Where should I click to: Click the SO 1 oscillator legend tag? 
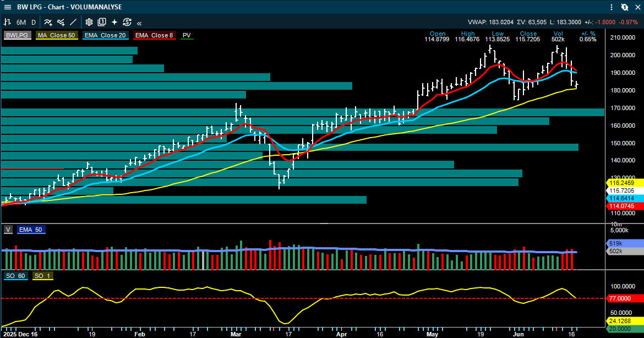pyautogui.click(x=42, y=276)
